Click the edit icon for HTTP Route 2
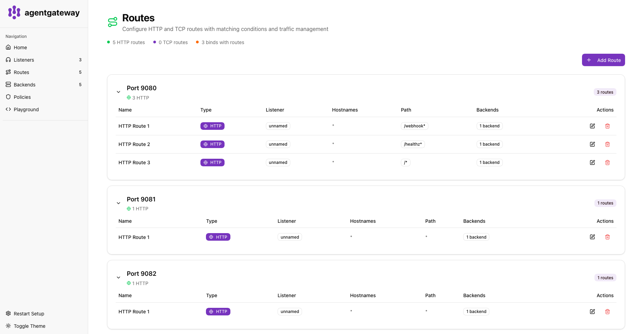The width and height of the screenshot is (644, 334). click(592, 144)
